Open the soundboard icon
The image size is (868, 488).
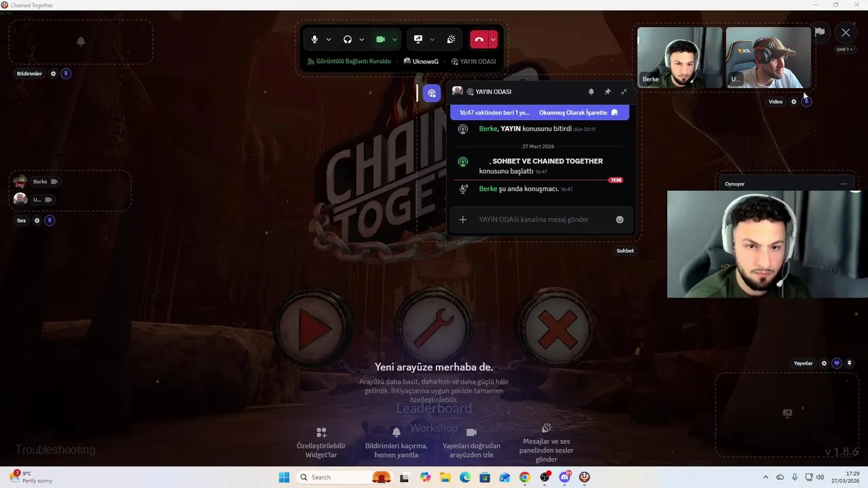coord(451,39)
